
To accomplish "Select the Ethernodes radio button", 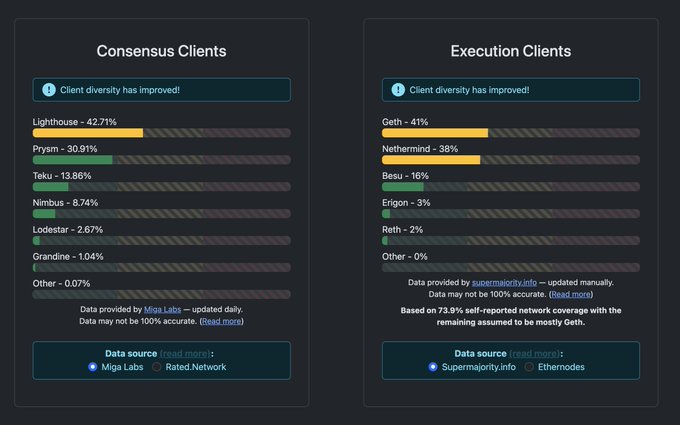I will click(529, 367).
